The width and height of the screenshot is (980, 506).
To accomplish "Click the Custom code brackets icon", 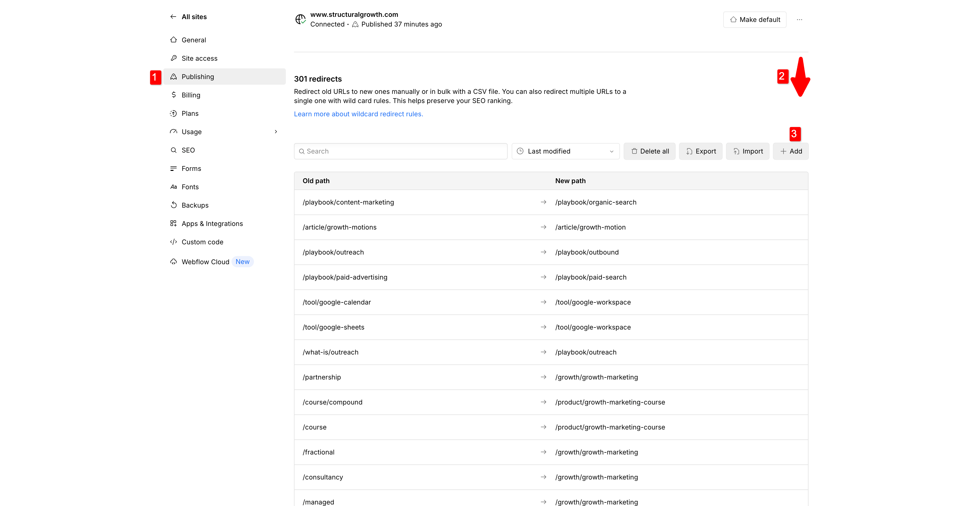I will click(x=174, y=242).
